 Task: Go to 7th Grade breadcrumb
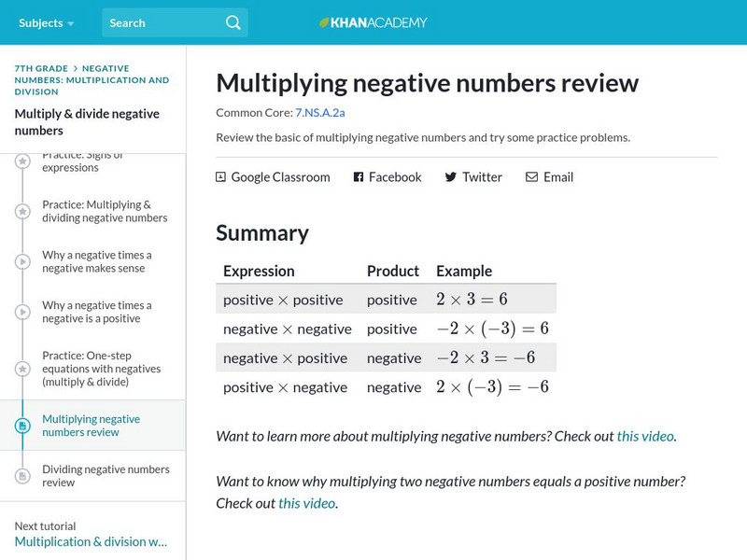coord(41,68)
